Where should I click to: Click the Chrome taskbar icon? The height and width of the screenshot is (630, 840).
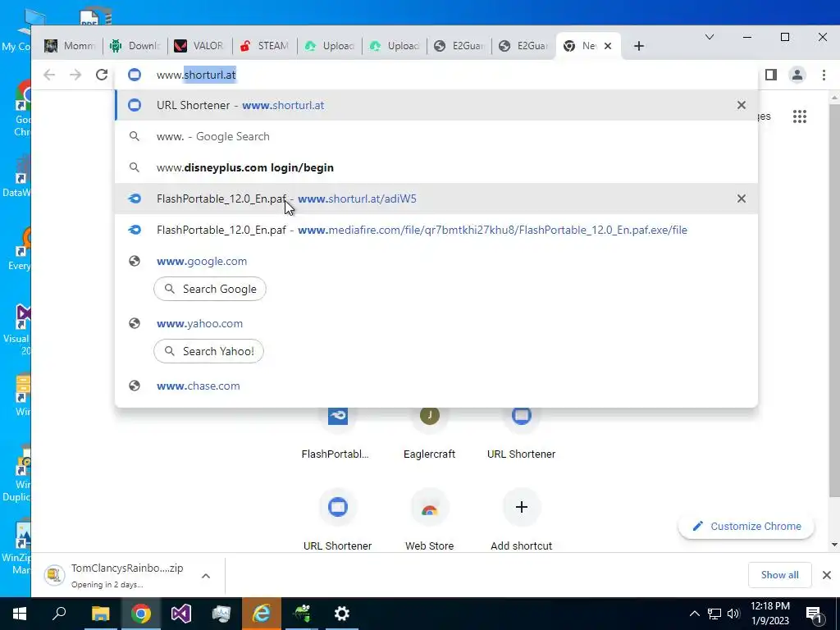click(x=141, y=614)
